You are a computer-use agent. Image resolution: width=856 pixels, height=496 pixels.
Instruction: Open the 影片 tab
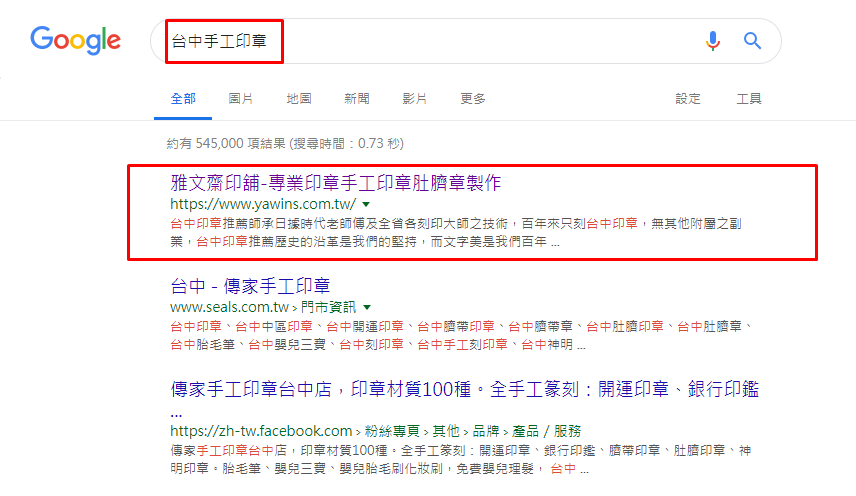coord(414,99)
